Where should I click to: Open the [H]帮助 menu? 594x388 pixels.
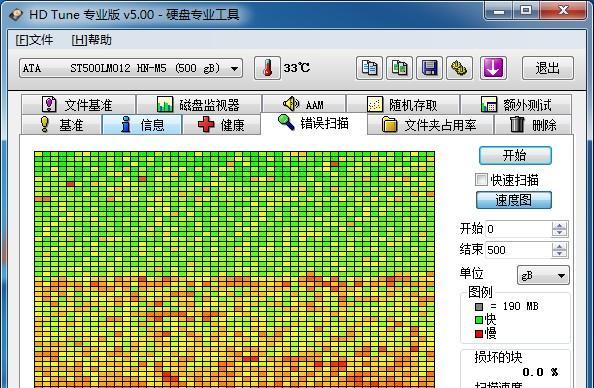(92, 40)
